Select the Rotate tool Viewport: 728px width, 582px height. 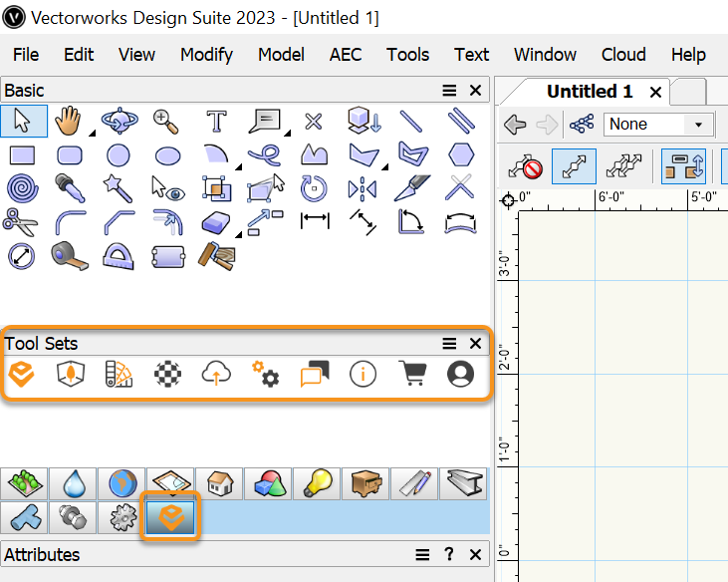click(314, 188)
